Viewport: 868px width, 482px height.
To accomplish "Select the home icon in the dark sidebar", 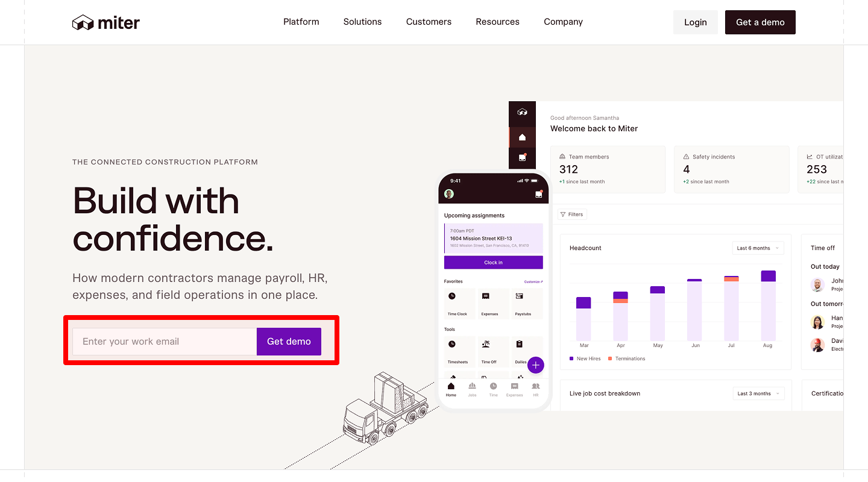I will [522, 137].
